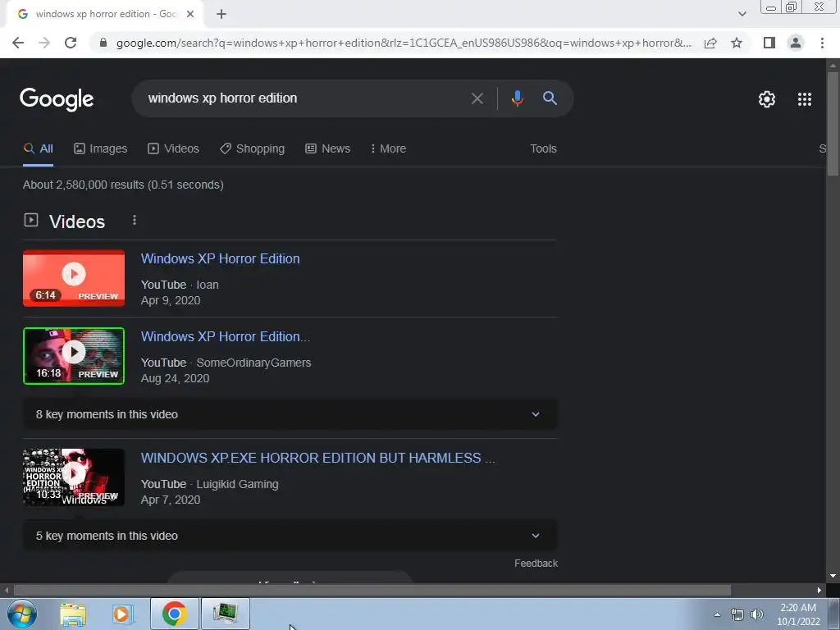
Task: Open the volume speaker tray icon
Action: click(757, 614)
